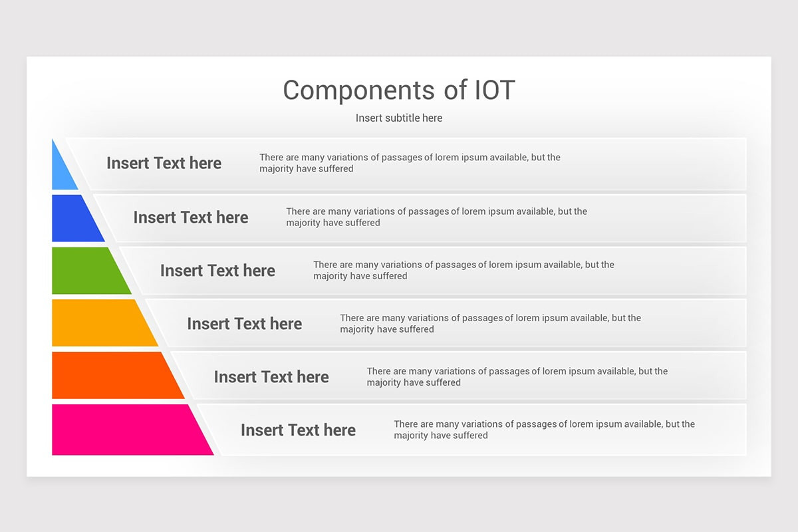Click lorem ipsum description in fifth row
The height and width of the screenshot is (532, 798).
tap(517, 376)
